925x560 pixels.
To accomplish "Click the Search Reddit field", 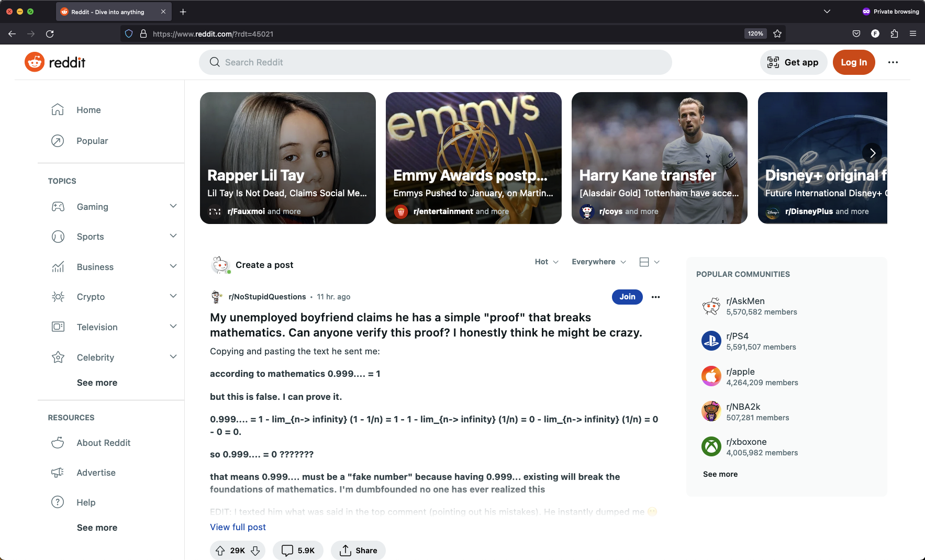I will click(x=436, y=62).
